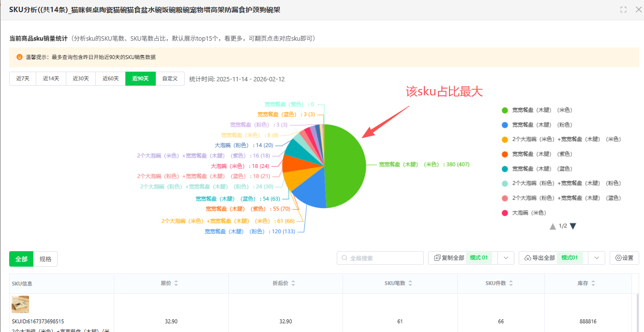Expand the dropdown beside 导出全部
Image resolution: width=644 pixels, height=332 pixels.
coord(597,257)
